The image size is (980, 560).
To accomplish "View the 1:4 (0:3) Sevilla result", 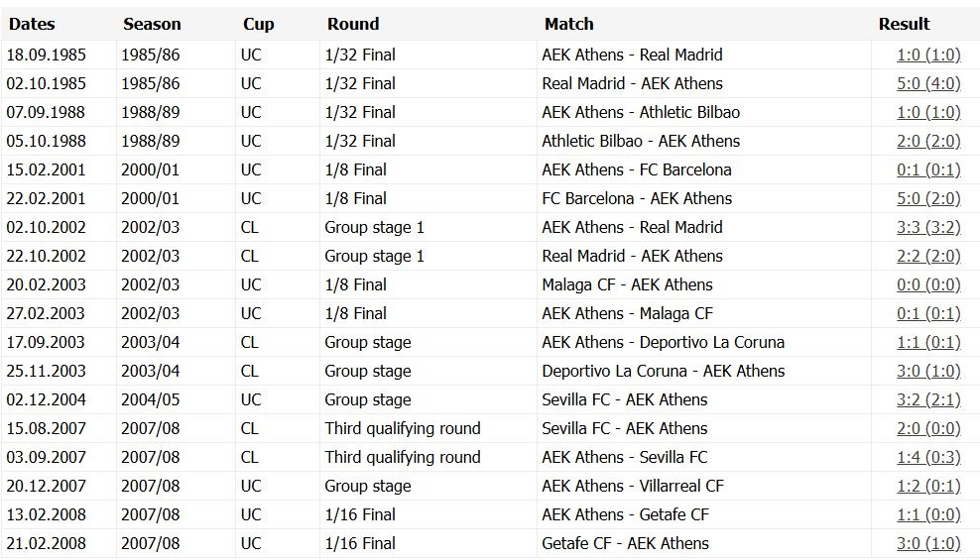I will [927, 457].
